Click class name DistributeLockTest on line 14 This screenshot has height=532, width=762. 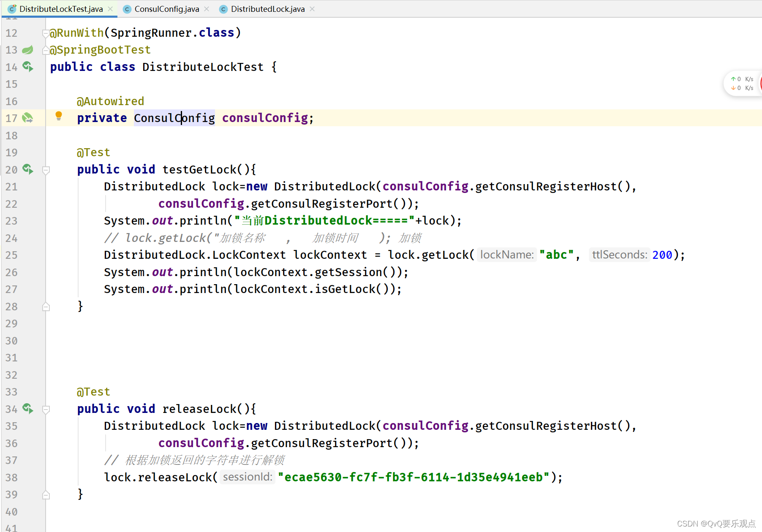point(203,67)
